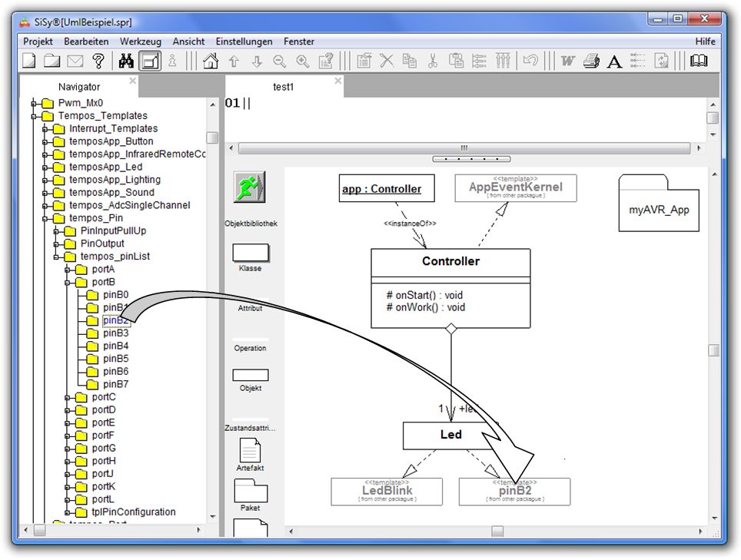Click the binoculars search icon in toolbar
This screenshot has height=560, width=741.
click(126, 61)
